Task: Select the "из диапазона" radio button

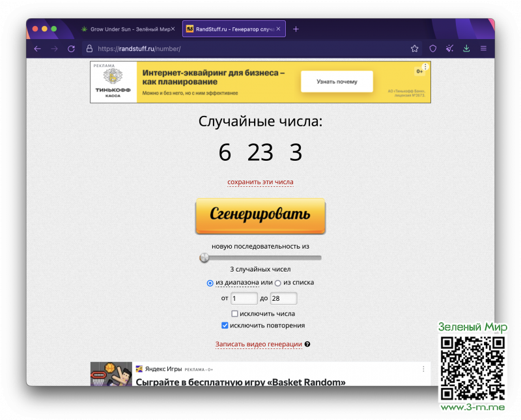Action: point(210,283)
